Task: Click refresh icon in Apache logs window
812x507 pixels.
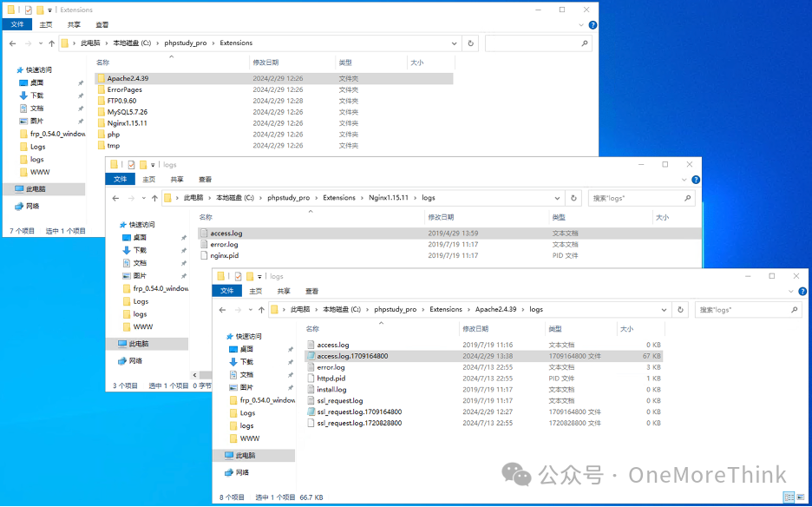Action: [680, 309]
